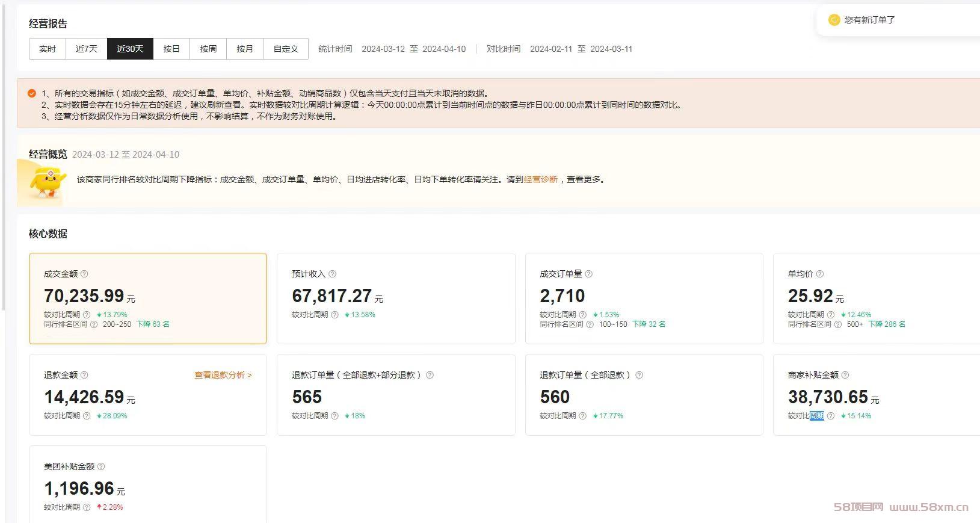Viewport: 980px width, 523px height.
Task: Click the orange check icon in notice banner
Action: [32, 93]
